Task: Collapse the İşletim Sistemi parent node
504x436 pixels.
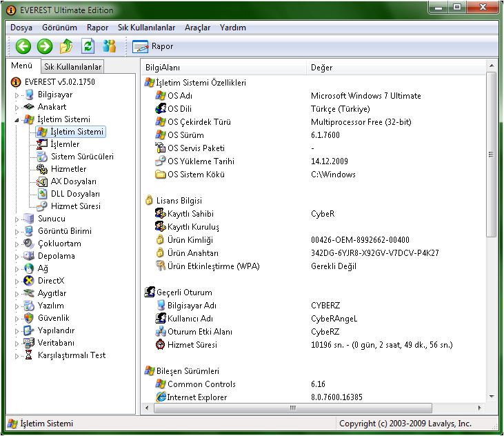Action: click(17, 120)
